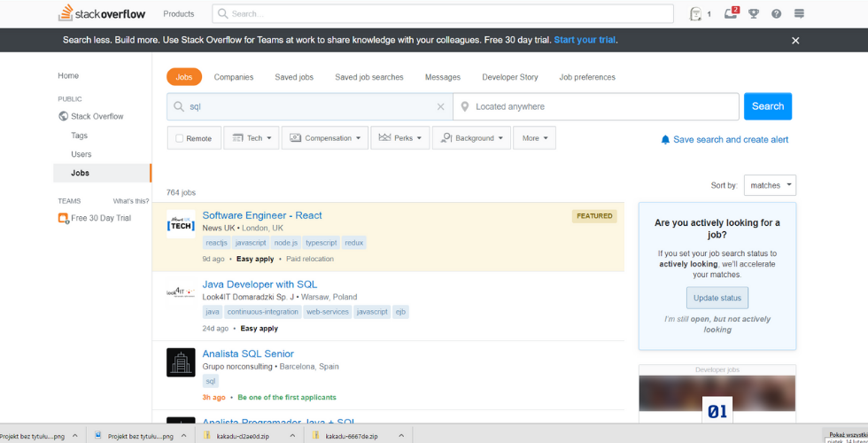Viewport: 868px width, 443px height.
Task: Click the 764 jobs count text
Action: tap(181, 193)
